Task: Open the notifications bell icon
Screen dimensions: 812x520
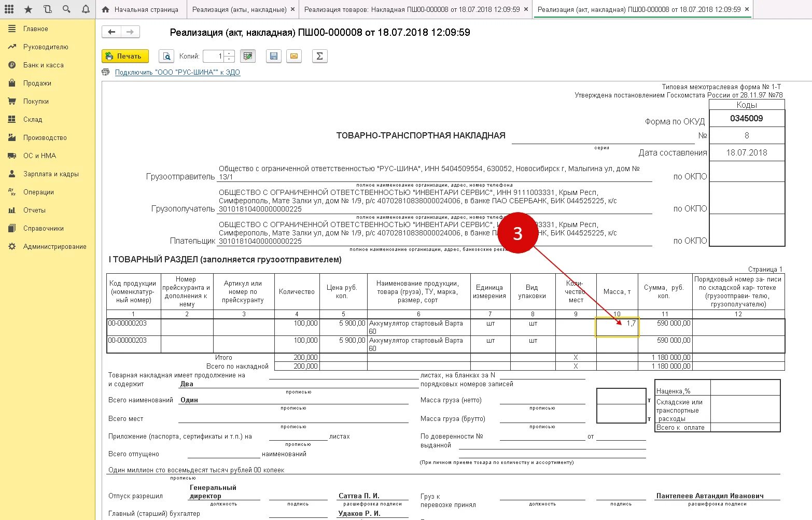Action: click(86, 9)
